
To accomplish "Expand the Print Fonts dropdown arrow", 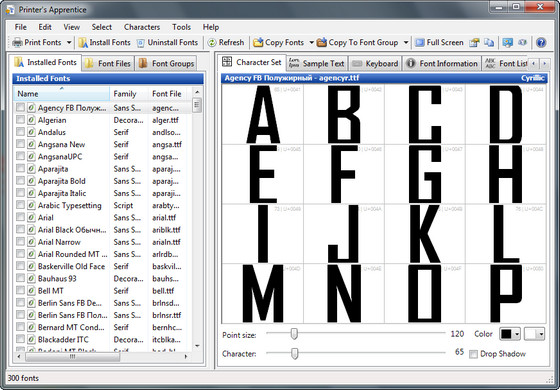I will 69,42.
